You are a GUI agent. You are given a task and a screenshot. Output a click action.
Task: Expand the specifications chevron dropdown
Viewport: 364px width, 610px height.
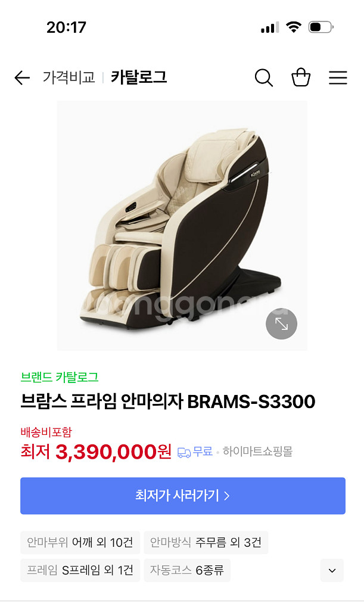(332, 570)
